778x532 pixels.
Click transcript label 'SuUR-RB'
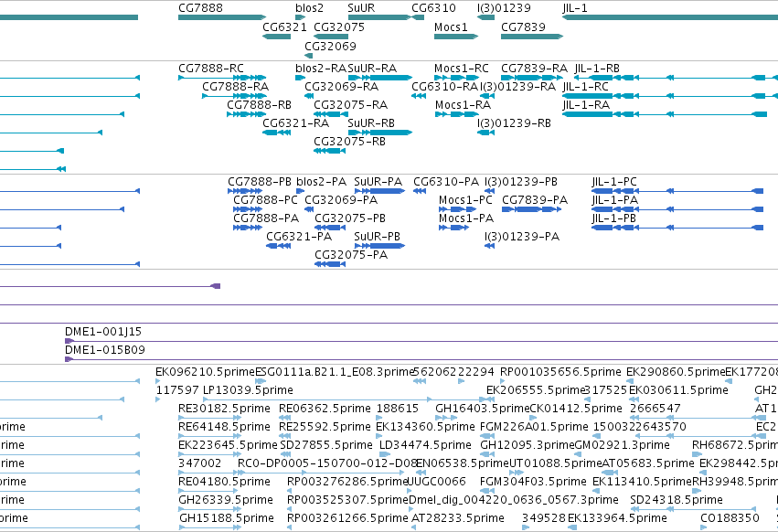tap(371, 123)
